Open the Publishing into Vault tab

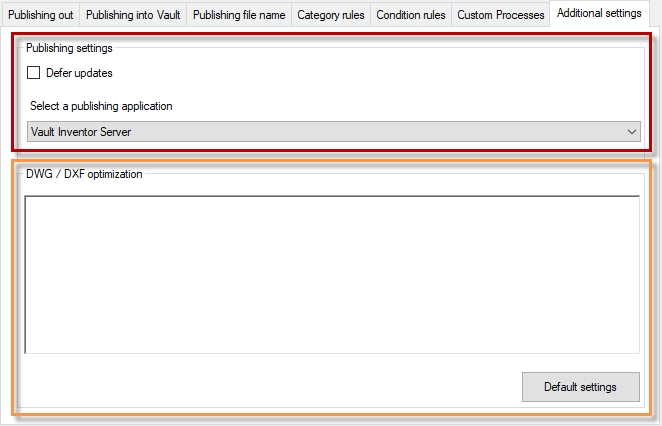coord(133,15)
